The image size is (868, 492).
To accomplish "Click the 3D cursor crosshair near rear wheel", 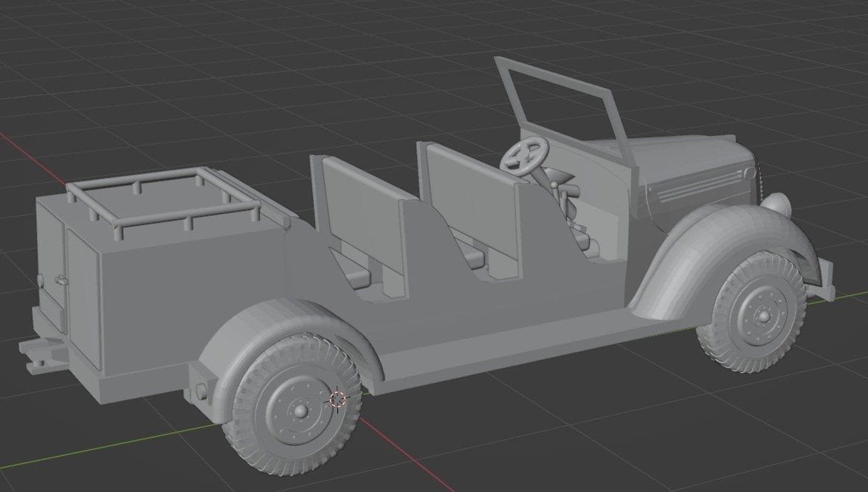I will click(338, 399).
